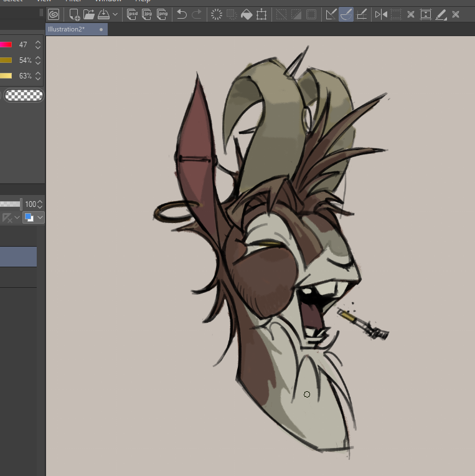This screenshot has width=475, height=476.
Task: Open the Clip Studio launcher icon
Action: (x=54, y=14)
